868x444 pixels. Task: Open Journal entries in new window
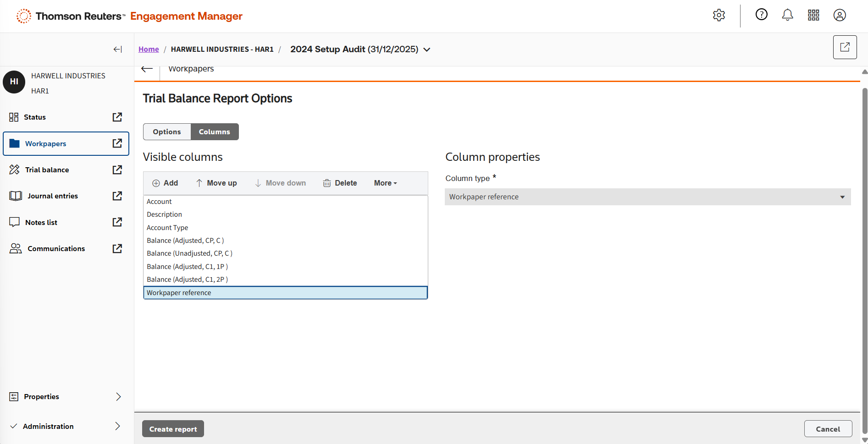117,196
